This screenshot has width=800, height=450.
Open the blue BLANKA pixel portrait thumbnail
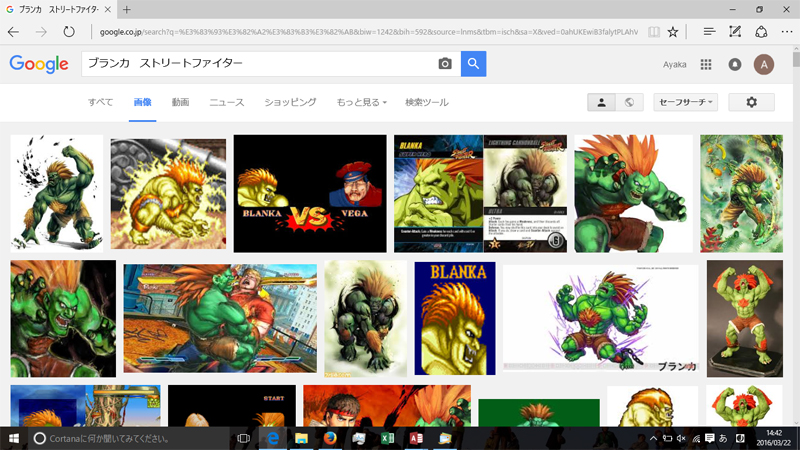455,318
